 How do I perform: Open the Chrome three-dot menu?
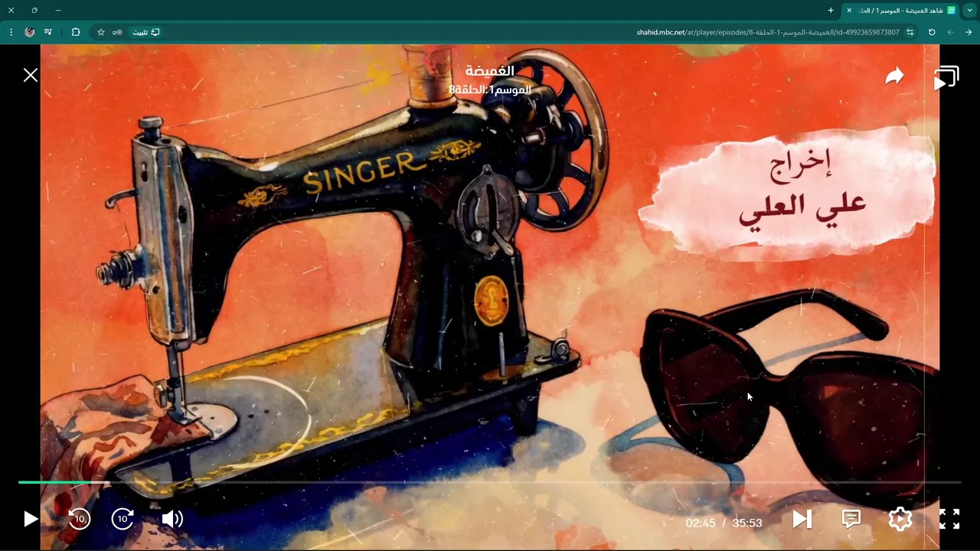click(x=11, y=32)
